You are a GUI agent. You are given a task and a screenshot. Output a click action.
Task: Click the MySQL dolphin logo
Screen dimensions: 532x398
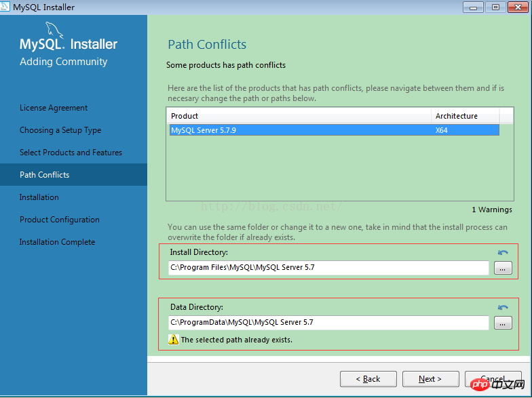pyautogui.click(x=54, y=30)
